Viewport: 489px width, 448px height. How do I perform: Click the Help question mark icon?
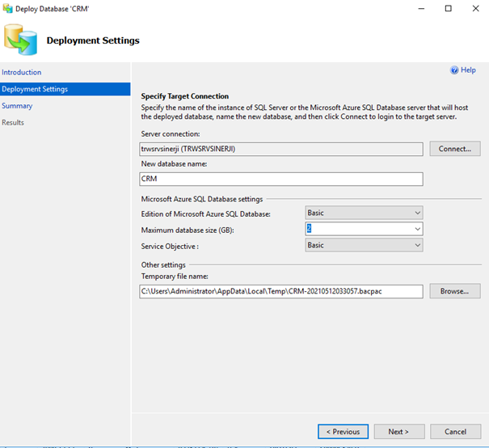coord(454,70)
